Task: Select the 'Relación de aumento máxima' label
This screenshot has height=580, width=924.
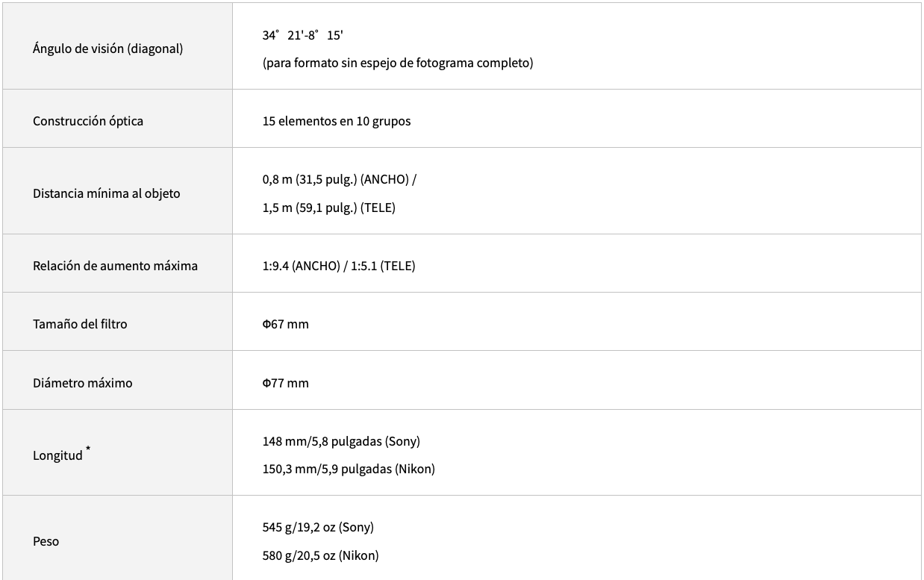Action: point(115,266)
